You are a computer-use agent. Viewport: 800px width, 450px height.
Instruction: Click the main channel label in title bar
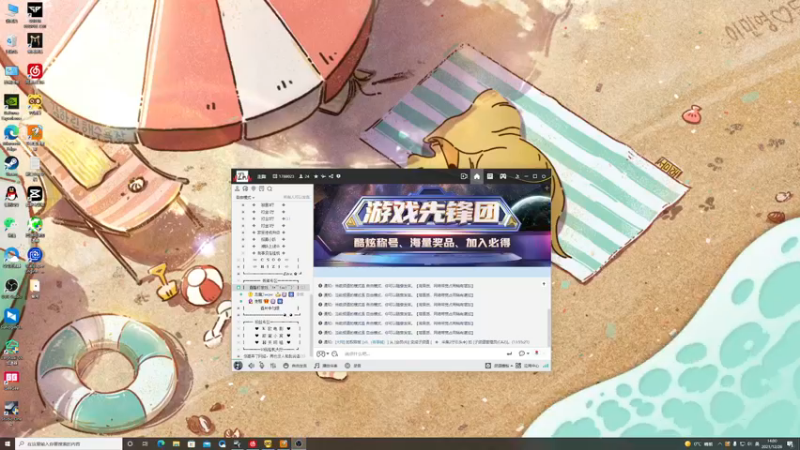(262, 177)
